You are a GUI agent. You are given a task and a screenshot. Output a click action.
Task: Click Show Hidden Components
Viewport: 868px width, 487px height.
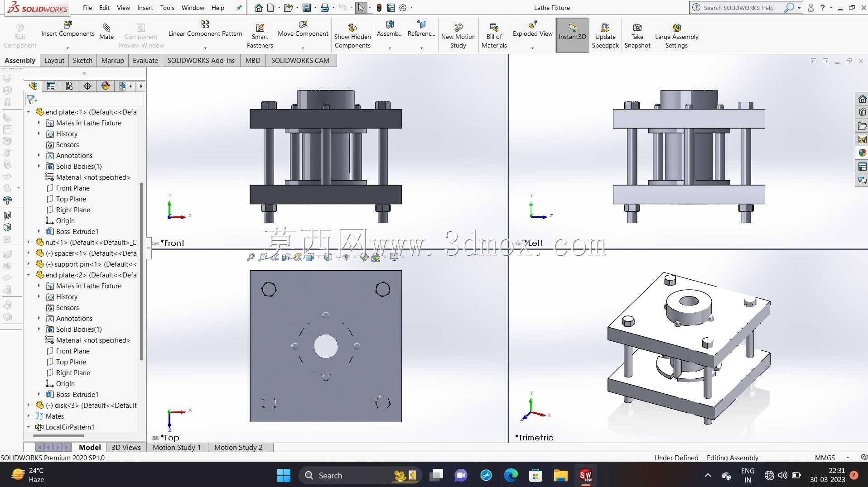(x=352, y=36)
